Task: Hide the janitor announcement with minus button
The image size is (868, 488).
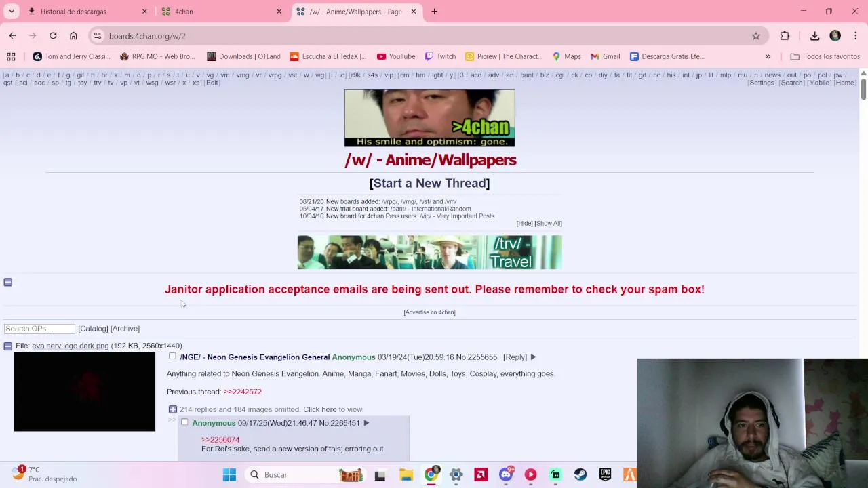Action: [x=7, y=282]
